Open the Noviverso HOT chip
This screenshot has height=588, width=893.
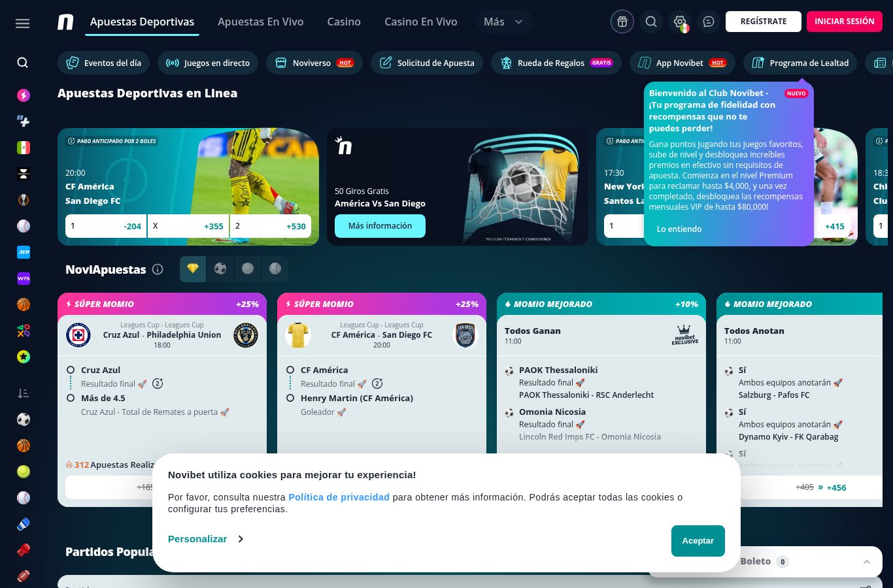(314, 63)
